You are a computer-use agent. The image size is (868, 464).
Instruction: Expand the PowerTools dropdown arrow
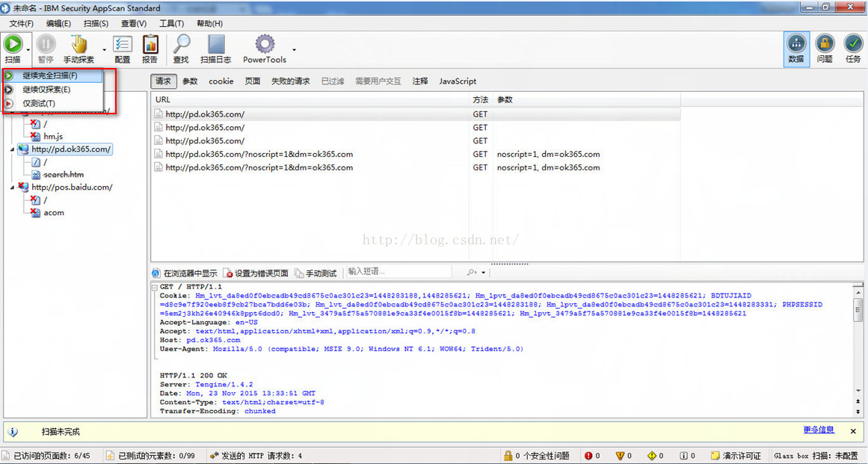tap(294, 50)
